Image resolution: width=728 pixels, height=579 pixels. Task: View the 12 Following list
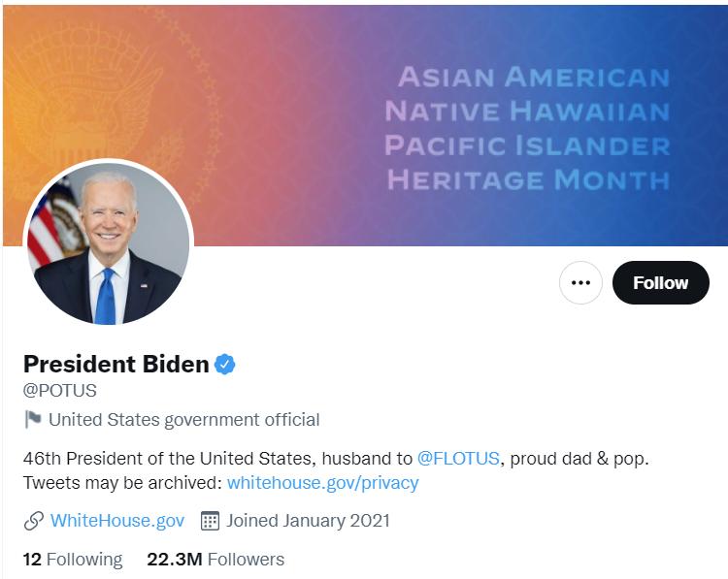click(x=73, y=560)
